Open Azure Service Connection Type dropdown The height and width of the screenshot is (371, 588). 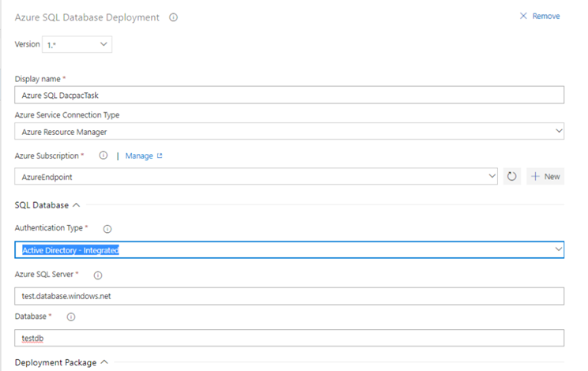[289, 131]
